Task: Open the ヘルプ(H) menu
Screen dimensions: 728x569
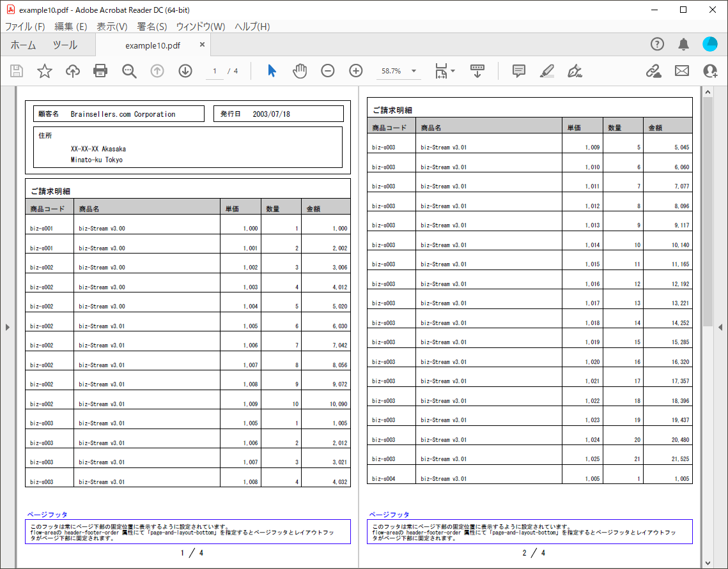Action: coord(252,26)
